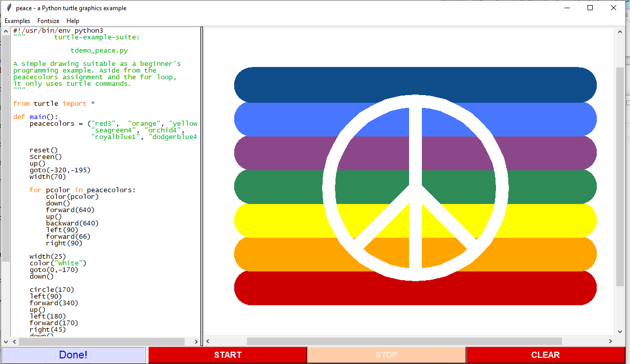Click the Done! status label
This screenshot has height=364, width=630.
73,355
